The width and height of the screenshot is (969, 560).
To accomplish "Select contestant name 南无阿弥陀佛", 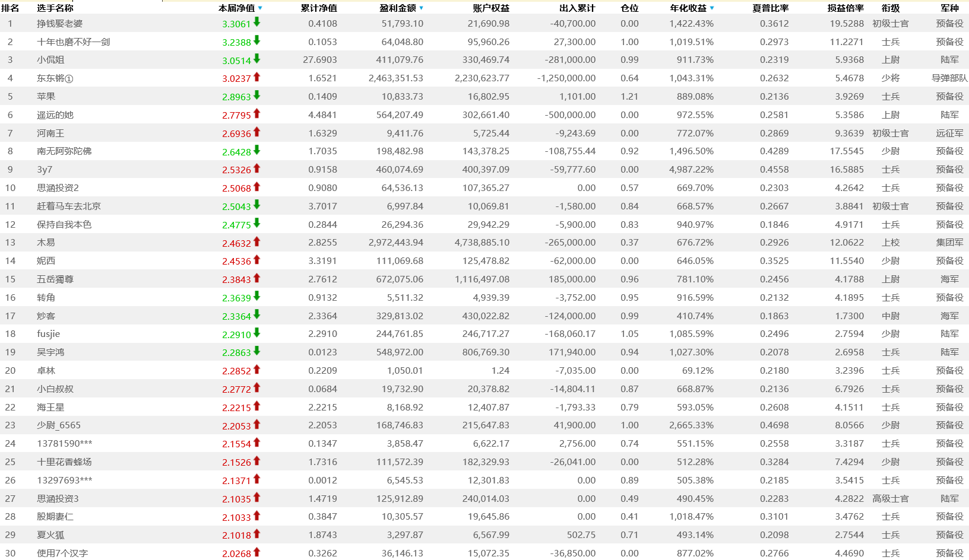I will (x=64, y=151).
